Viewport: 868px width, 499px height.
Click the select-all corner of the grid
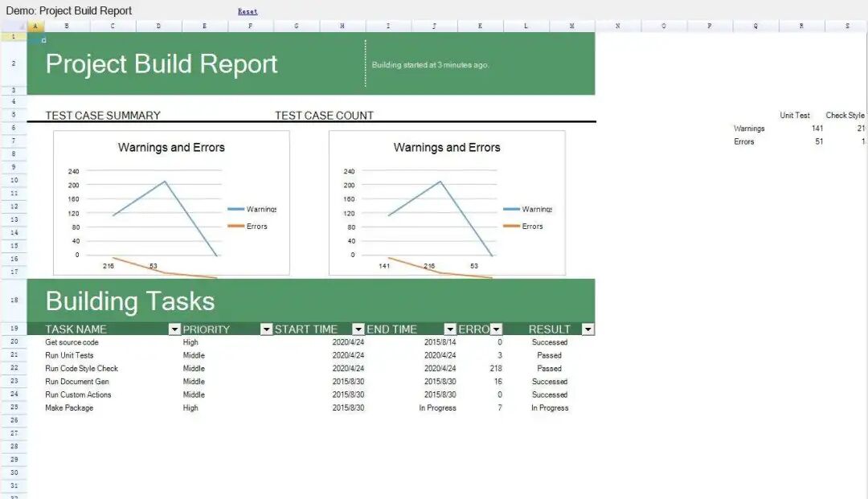pyautogui.click(x=14, y=27)
